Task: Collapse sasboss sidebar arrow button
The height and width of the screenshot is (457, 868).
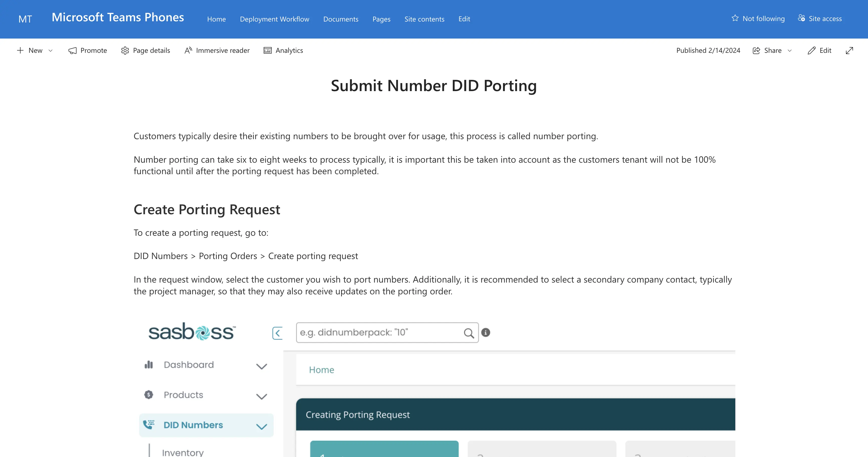Action: [x=277, y=333]
